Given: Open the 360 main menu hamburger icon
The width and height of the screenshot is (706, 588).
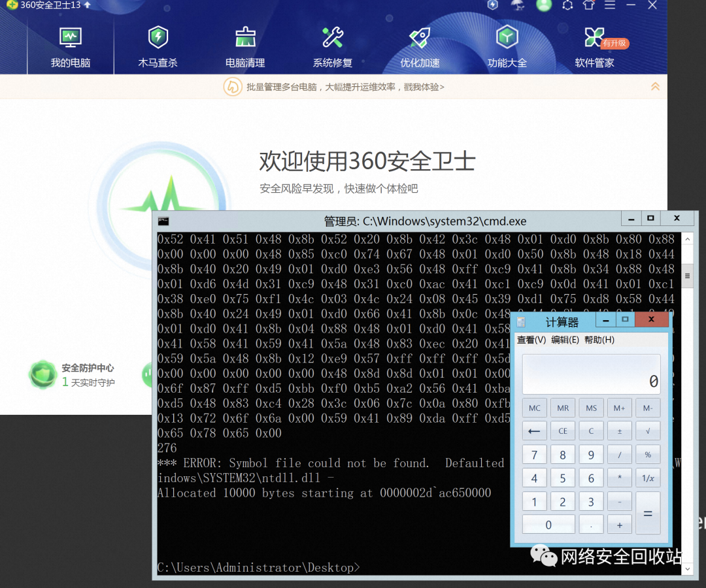Looking at the screenshot, I should pyautogui.click(x=610, y=5).
